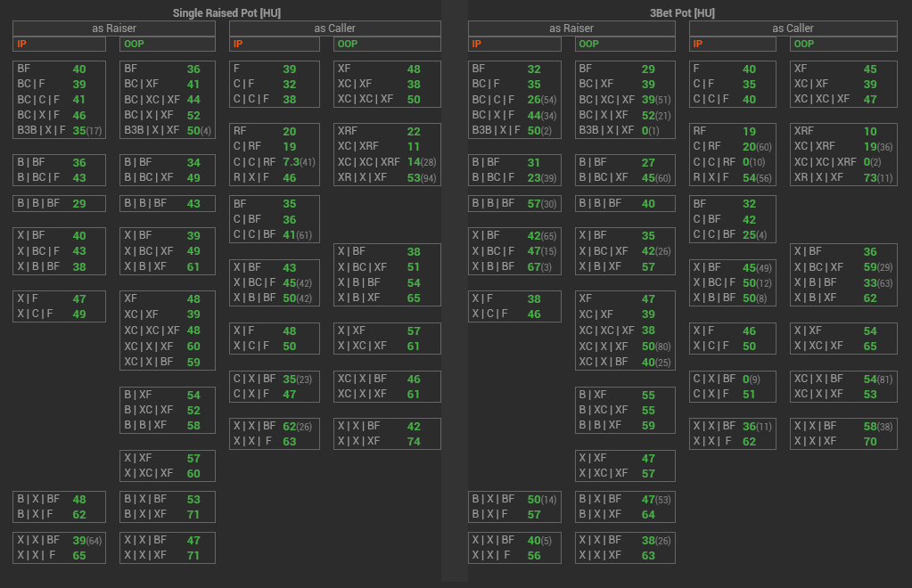912x588 pixels.
Task: Select XC | X | XF row showing 50(80)
Action: (624, 347)
